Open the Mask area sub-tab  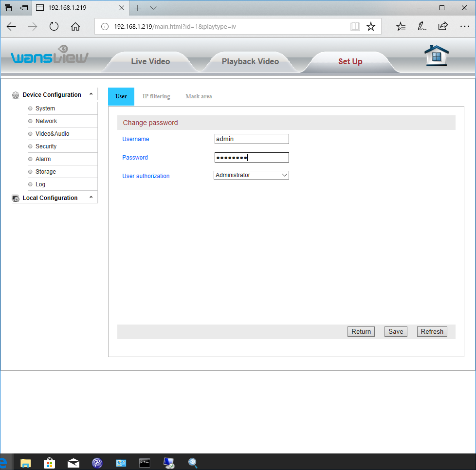pos(199,96)
